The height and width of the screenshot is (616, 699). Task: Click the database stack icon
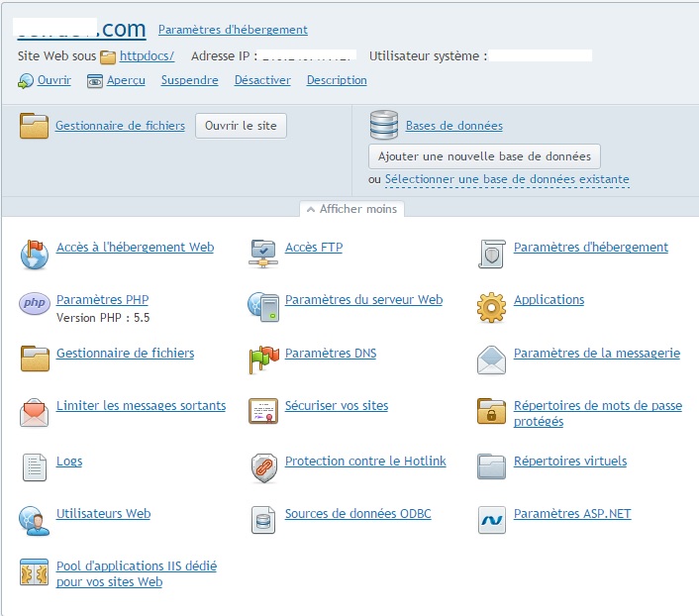click(x=383, y=126)
